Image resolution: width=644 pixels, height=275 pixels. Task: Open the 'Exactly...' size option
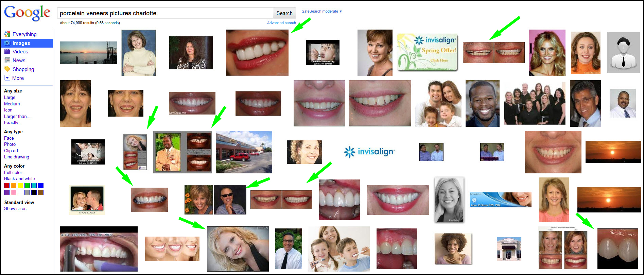click(x=13, y=122)
